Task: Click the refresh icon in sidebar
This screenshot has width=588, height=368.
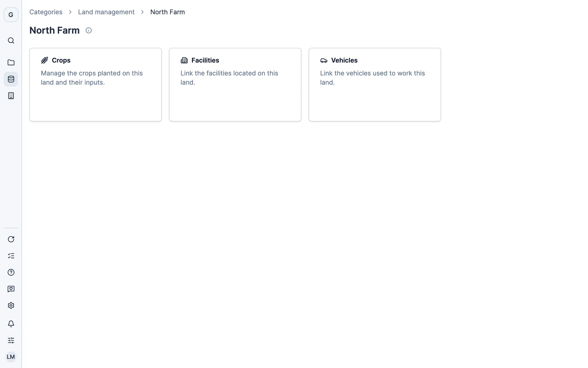Action: [11, 239]
